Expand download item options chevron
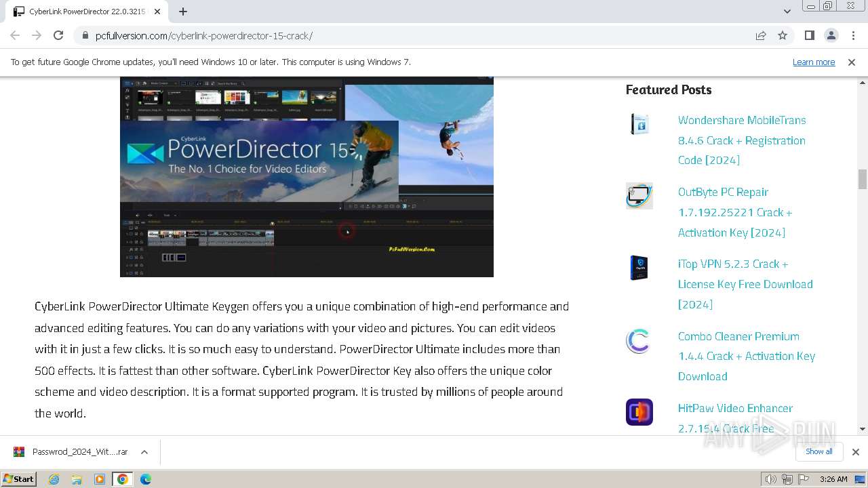 click(144, 452)
